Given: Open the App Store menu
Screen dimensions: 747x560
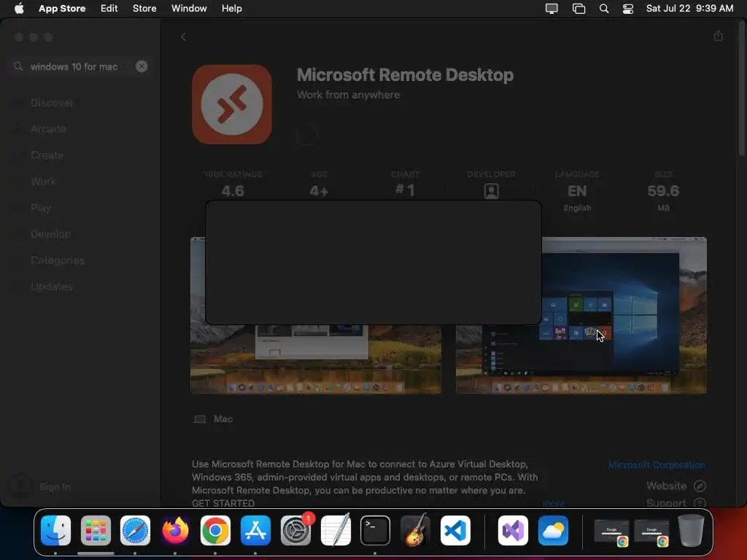Looking at the screenshot, I should (62, 8).
